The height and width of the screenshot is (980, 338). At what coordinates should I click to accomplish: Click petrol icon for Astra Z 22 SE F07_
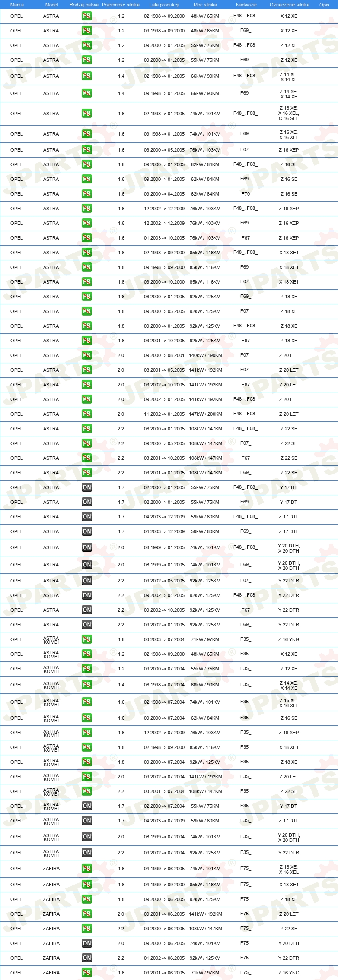[87, 443]
